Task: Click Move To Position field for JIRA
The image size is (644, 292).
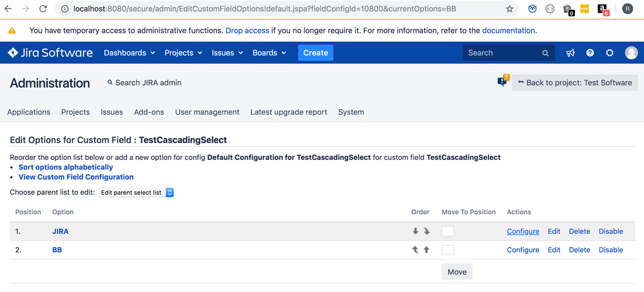Action: click(447, 231)
